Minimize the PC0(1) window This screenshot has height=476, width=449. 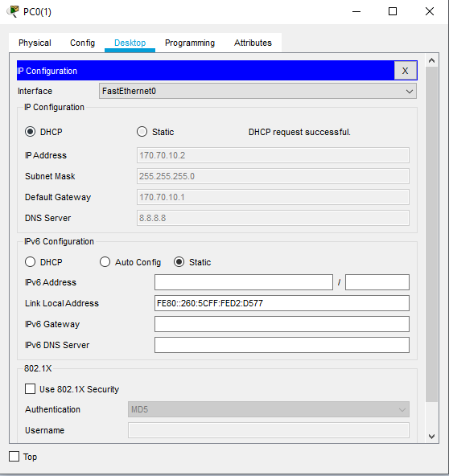click(x=356, y=11)
